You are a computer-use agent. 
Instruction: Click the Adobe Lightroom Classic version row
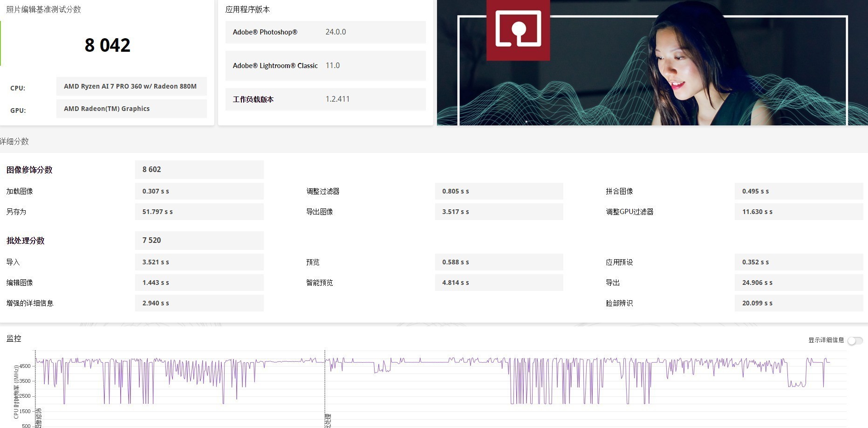[x=325, y=66]
